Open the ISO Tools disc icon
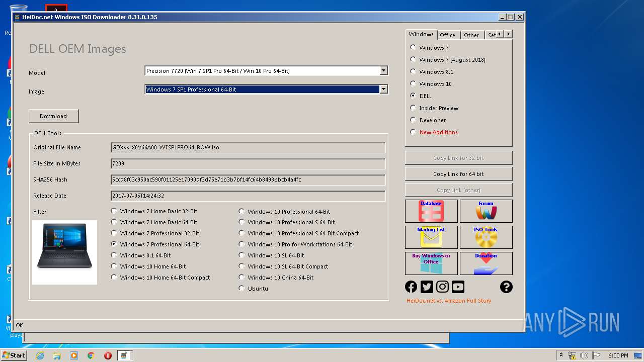This screenshot has width=644, height=362. click(486, 237)
